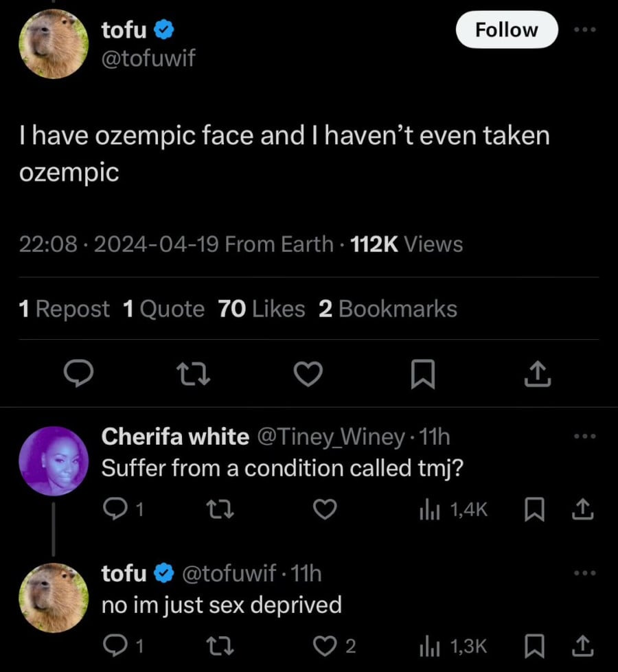This screenshot has width=618, height=672.
Task: Click the reply icon under main tweet
Action: pos(79,373)
